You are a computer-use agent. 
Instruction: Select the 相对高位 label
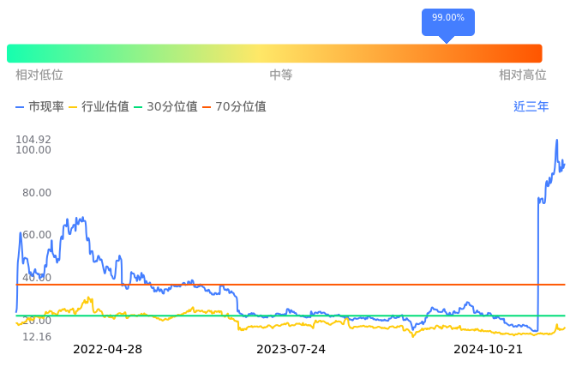pyautogui.click(x=523, y=75)
